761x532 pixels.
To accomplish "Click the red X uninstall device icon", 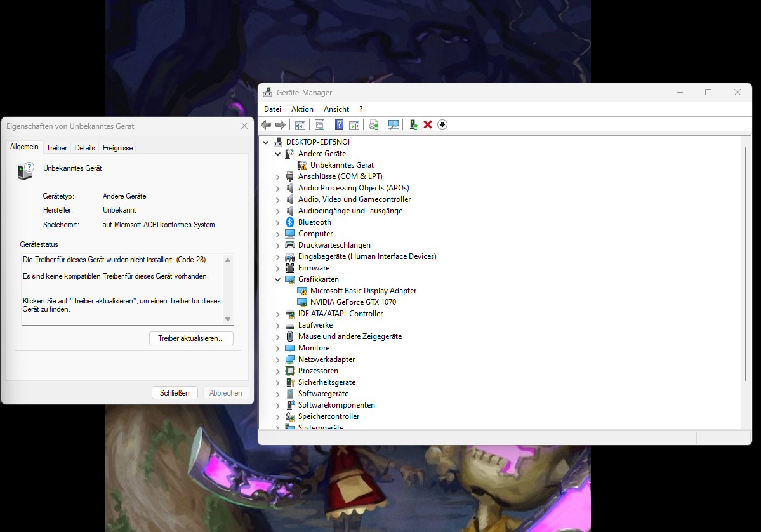I will point(428,125).
